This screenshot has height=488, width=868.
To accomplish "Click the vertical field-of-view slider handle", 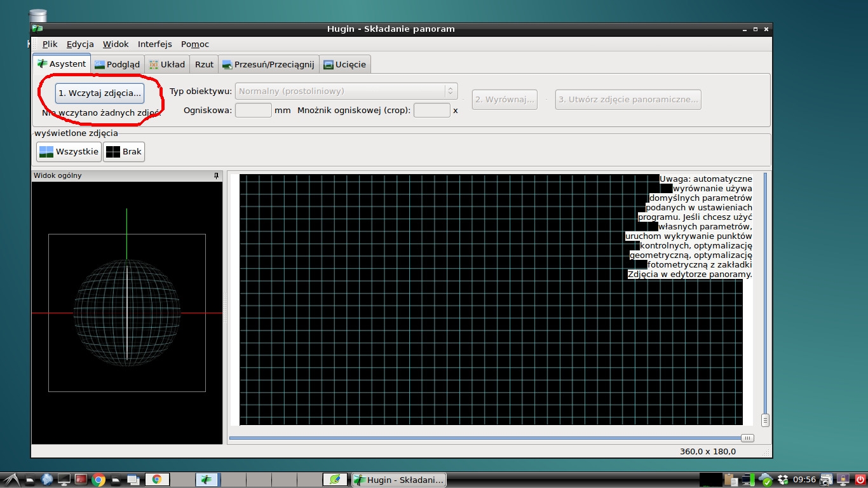I will (765, 420).
